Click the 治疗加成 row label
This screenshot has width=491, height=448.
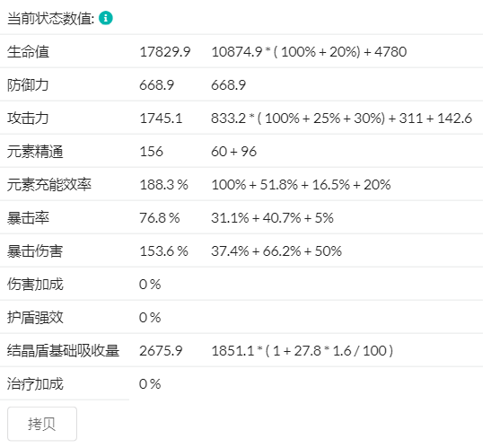[x=35, y=383]
